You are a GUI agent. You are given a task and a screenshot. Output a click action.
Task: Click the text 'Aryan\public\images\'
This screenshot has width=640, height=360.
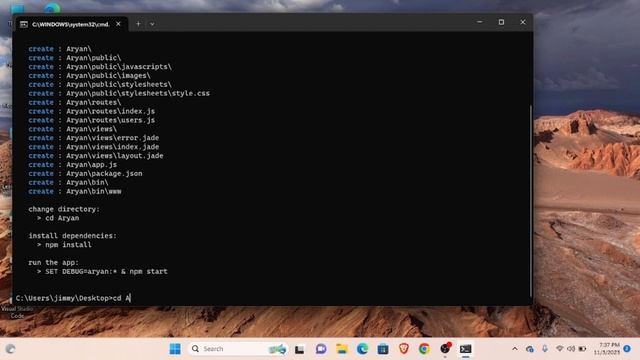[x=108, y=76]
